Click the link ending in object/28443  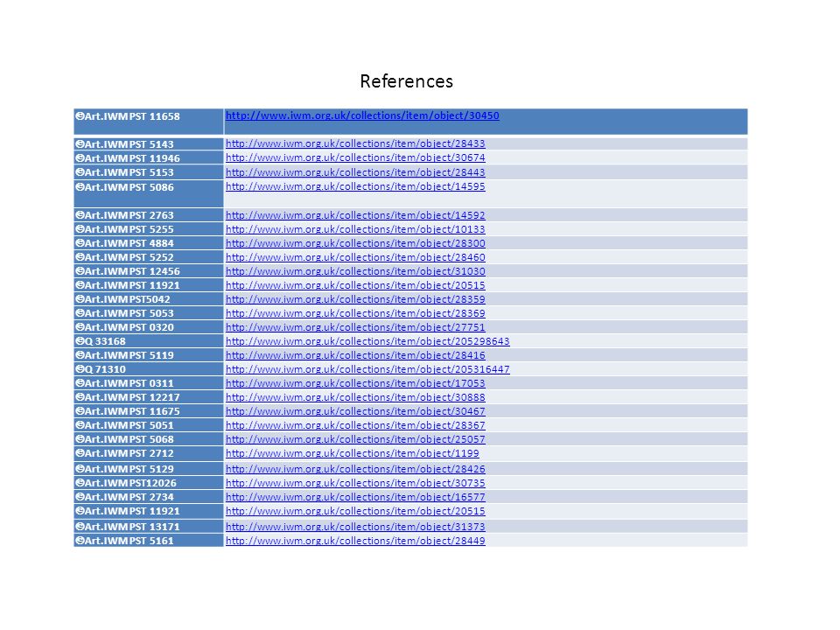[x=355, y=172]
